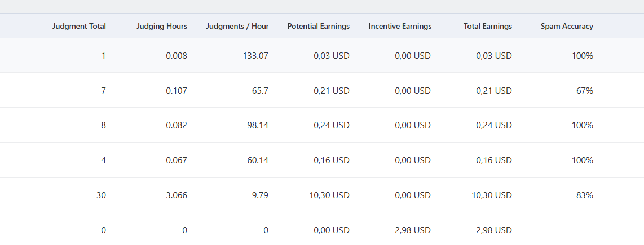Screen dimensions: 644x245
Task: Click the 67% spam accuracy cell
Action: [x=585, y=90]
